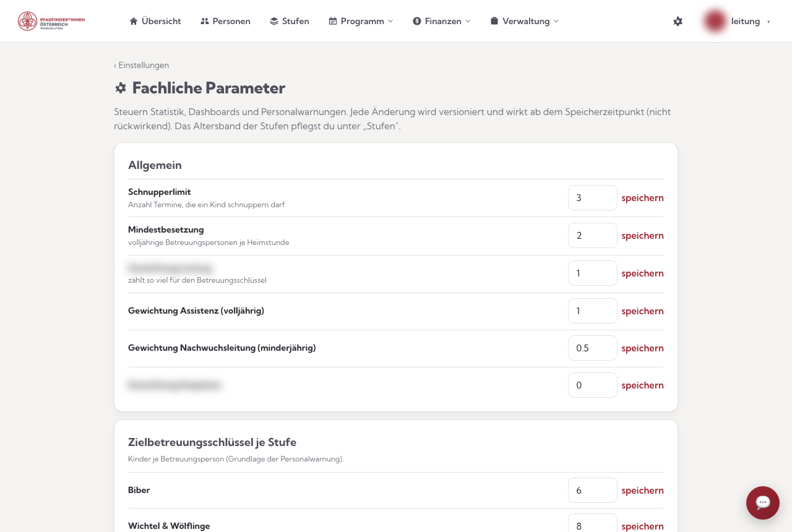The height and width of the screenshot is (532, 792).
Task: Open the Stufen section
Action: click(x=290, y=21)
